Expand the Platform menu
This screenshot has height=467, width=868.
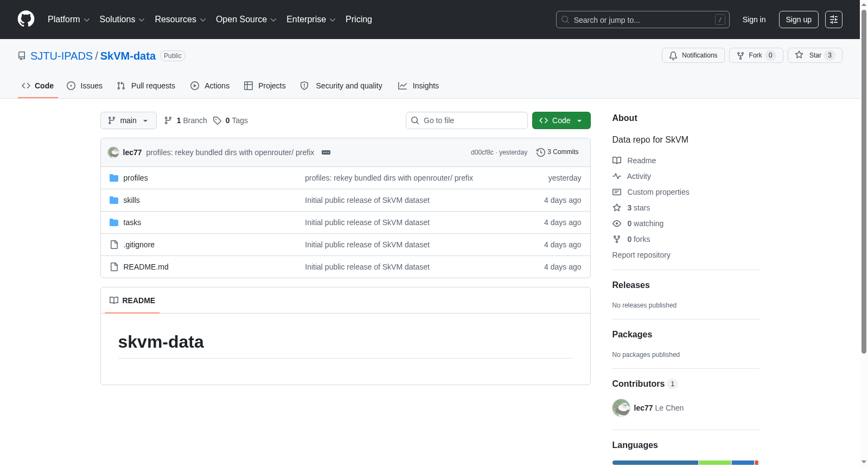coord(69,20)
